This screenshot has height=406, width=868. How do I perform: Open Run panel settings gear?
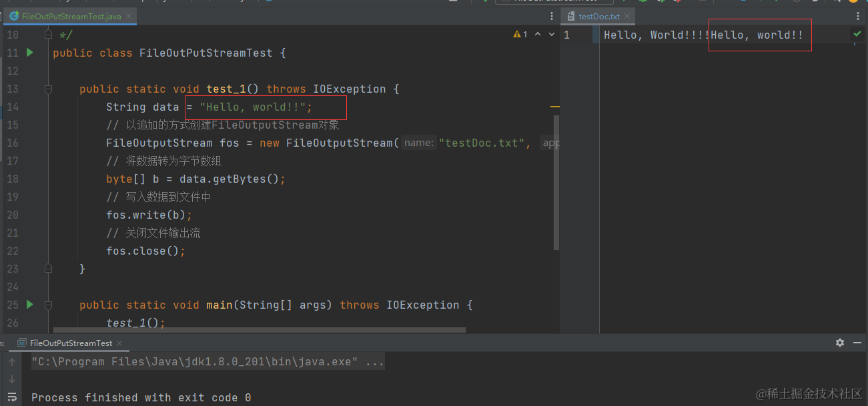[x=840, y=343]
